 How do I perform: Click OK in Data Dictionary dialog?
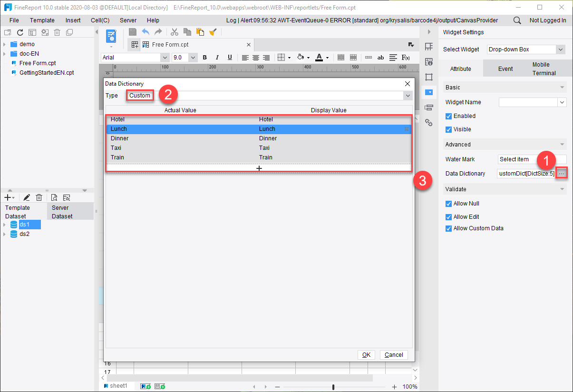[366, 355]
